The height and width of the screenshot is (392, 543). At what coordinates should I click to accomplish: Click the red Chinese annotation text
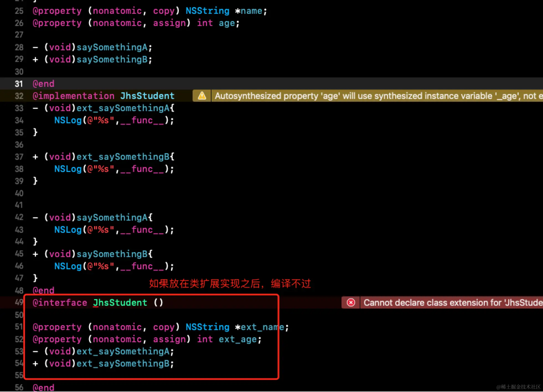pyautogui.click(x=230, y=284)
